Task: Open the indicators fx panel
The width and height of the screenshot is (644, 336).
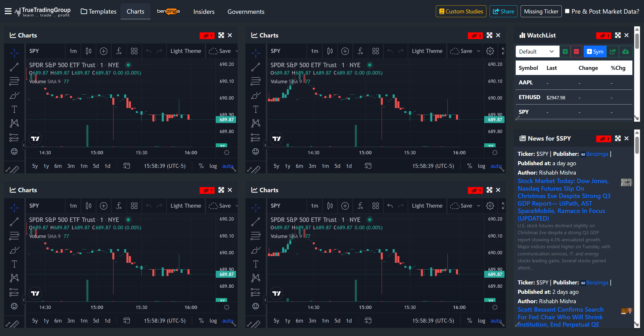Action: click(x=118, y=51)
